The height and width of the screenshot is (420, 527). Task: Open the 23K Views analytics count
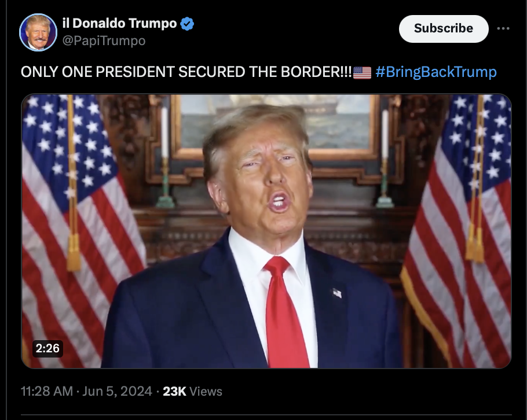point(192,392)
